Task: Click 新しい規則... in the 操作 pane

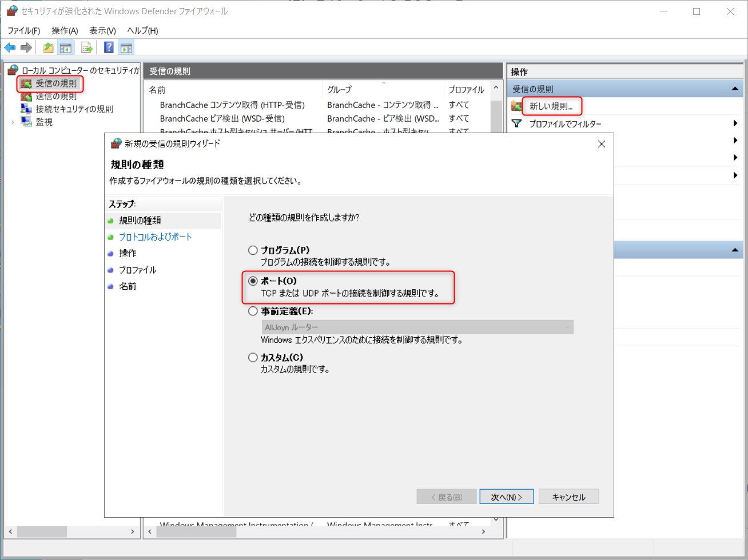Action: (551, 106)
